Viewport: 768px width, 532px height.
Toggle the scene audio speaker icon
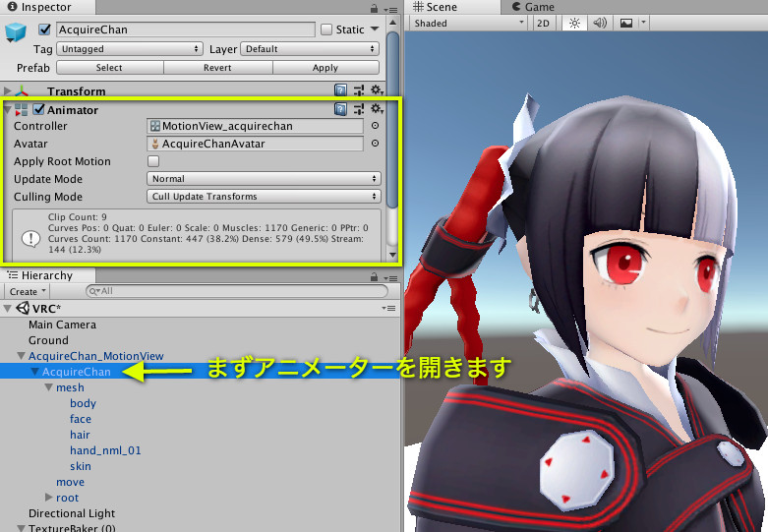(x=600, y=23)
